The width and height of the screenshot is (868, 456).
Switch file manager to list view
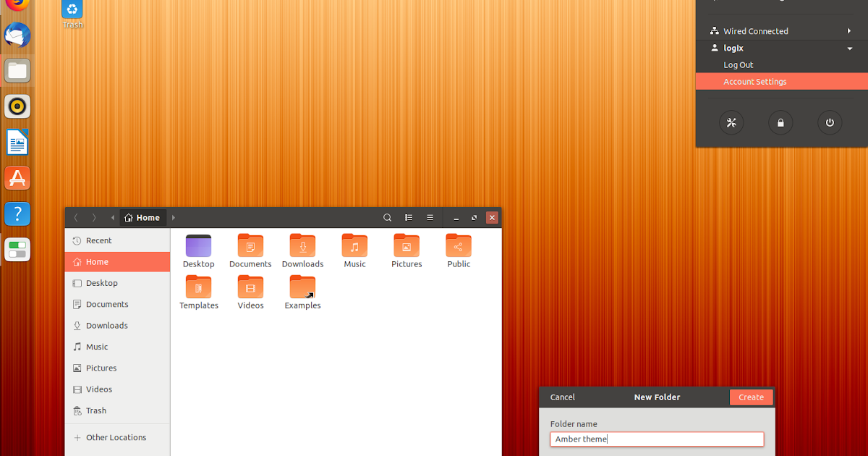pyautogui.click(x=409, y=217)
